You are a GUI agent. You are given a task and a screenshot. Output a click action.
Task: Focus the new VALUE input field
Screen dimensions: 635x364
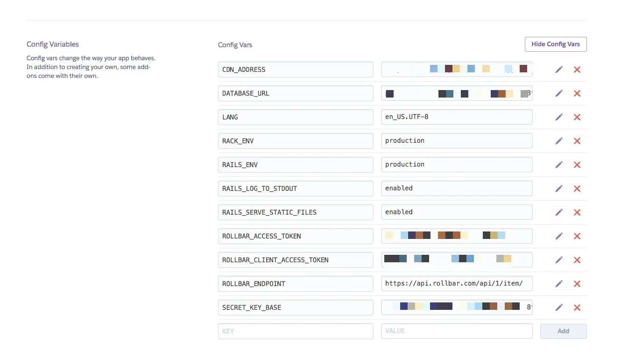pyautogui.click(x=457, y=331)
